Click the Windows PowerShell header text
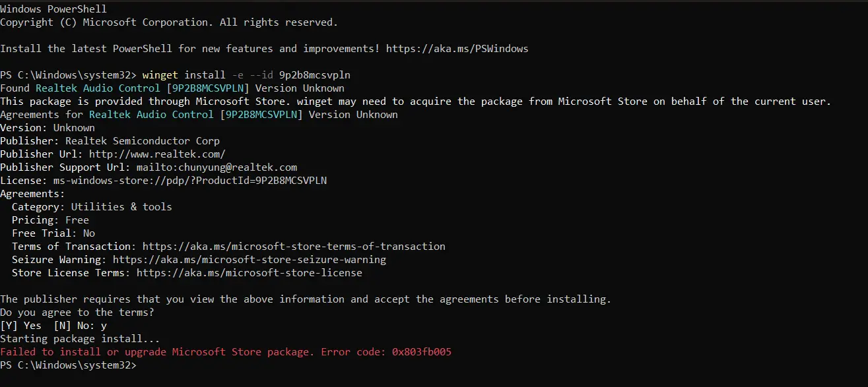The width and height of the screenshot is (868, 387). [x=53, y=9]
